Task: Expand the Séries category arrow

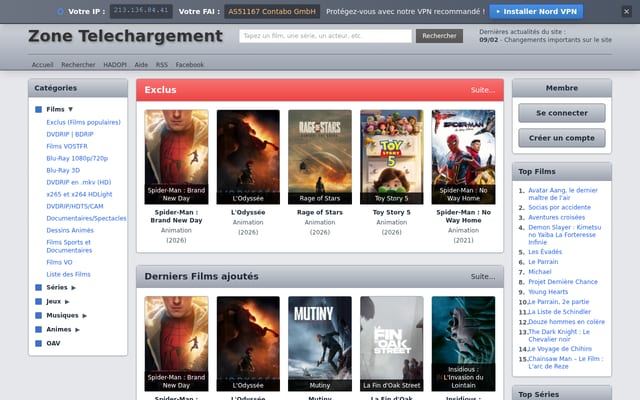Action: [x=73, y=288]
